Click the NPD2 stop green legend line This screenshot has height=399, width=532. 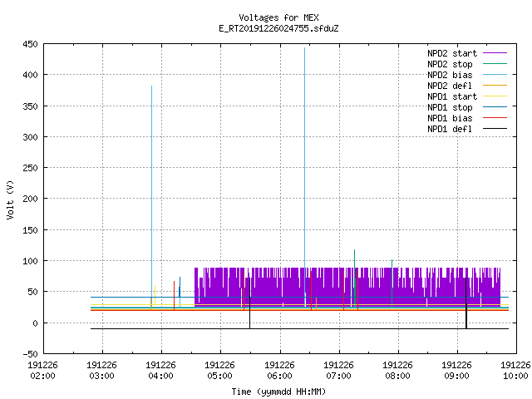point(495,64)
